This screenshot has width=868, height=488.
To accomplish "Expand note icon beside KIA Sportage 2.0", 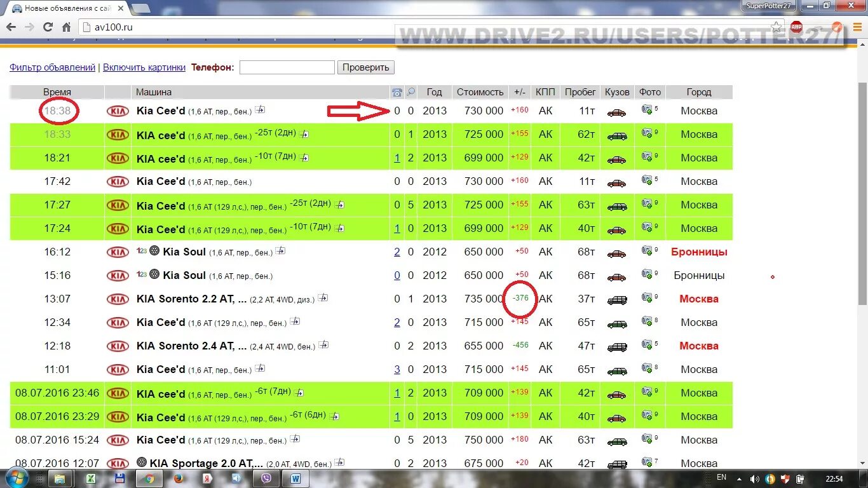I will tap(340, 462).
